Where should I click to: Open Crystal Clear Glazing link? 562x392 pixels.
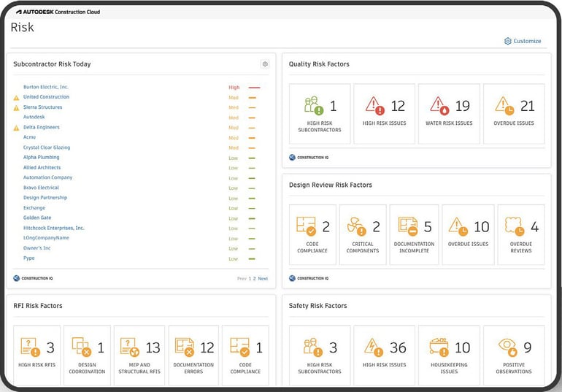[x=47, y=147]
